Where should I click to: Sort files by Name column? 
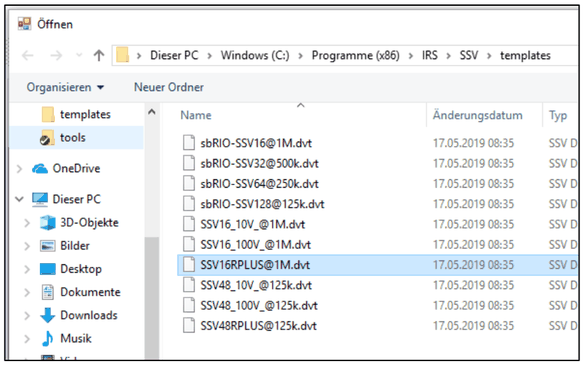pyautogui.click(x=196, y=115)
